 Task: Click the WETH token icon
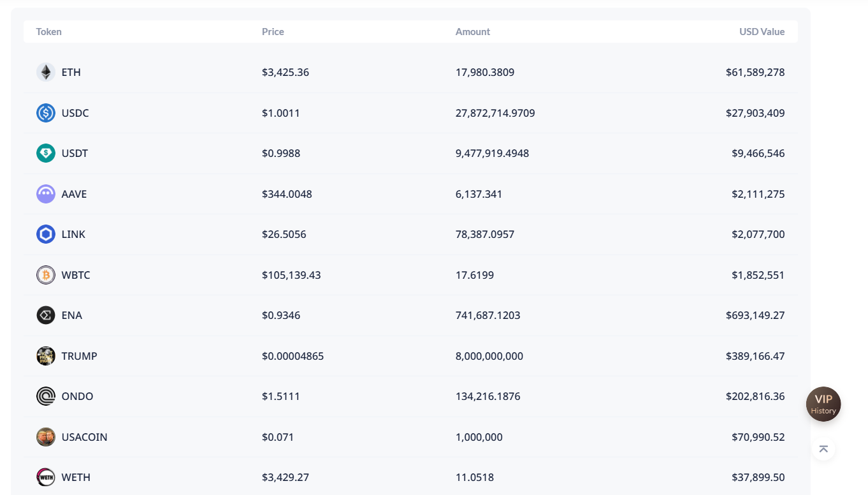tap(46, 477)
